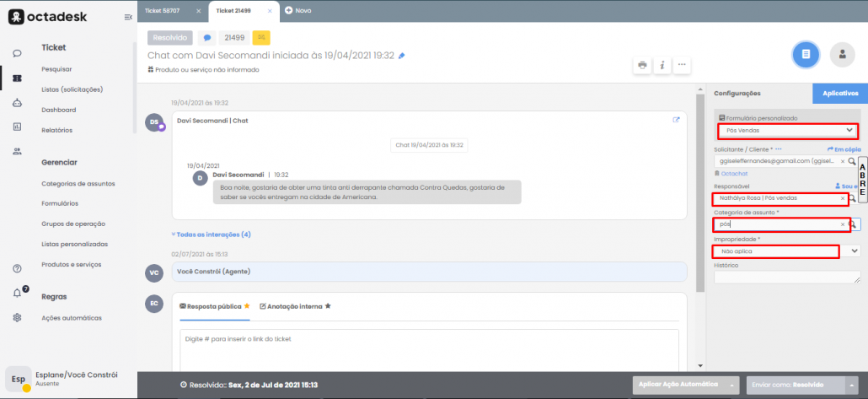Click the print ticket icon
Image resolution: width=868 pixels, height=399 pixels.
(642, 65)
